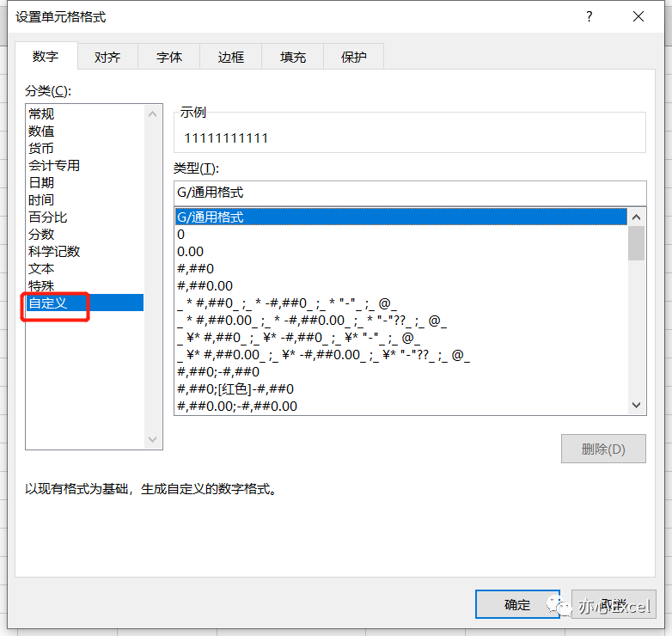Pick 百分比 category
The image size is (672, 636).
point(85,217)
